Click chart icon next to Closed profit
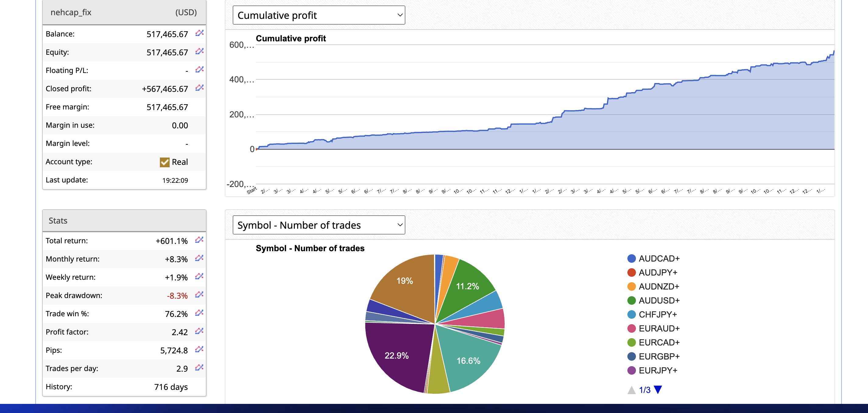This screenshot has height=413, width=868. (199, 88)
